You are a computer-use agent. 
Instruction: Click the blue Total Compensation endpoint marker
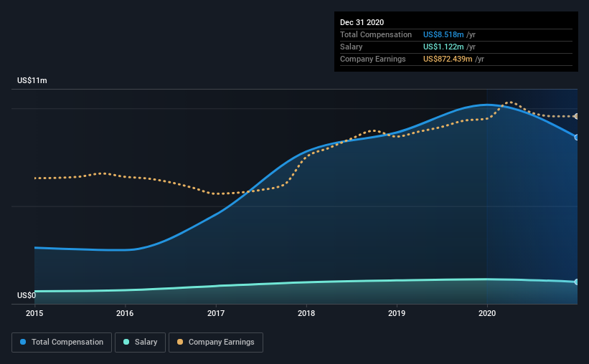coord(577,138)
